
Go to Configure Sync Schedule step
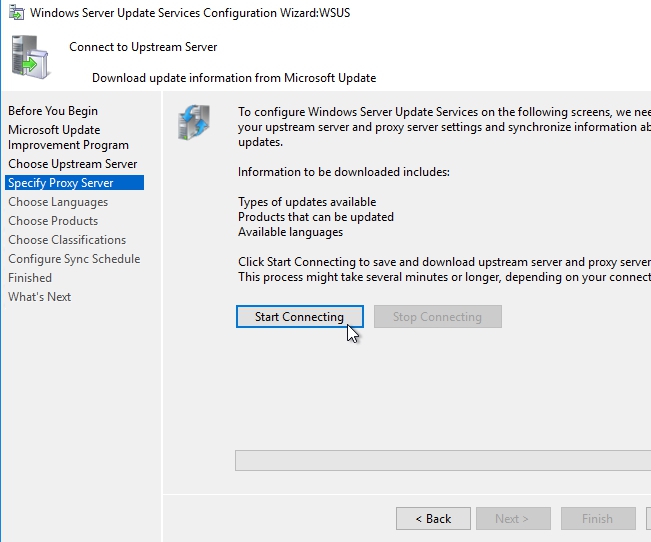pyautogui.click(x=74, y=259)
